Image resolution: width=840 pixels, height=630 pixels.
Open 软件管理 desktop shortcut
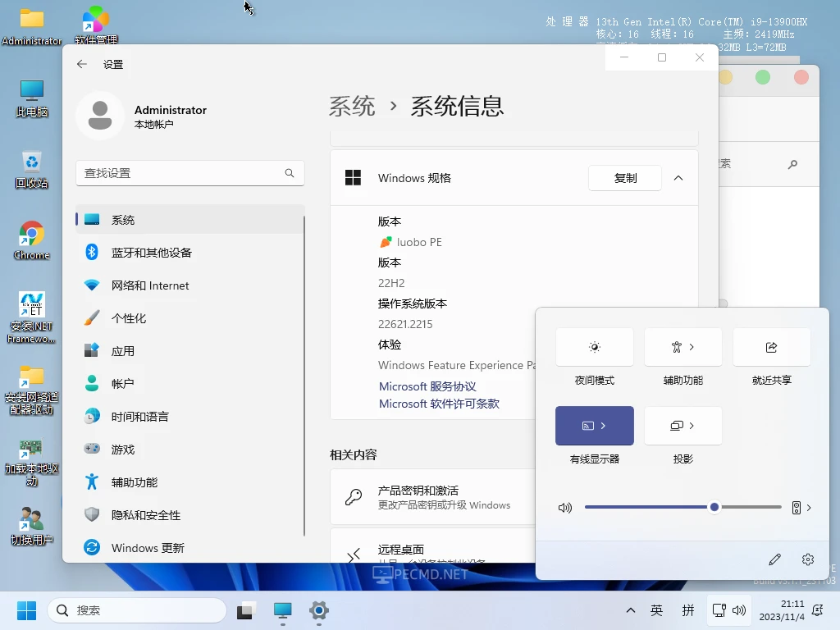(96, 25)
